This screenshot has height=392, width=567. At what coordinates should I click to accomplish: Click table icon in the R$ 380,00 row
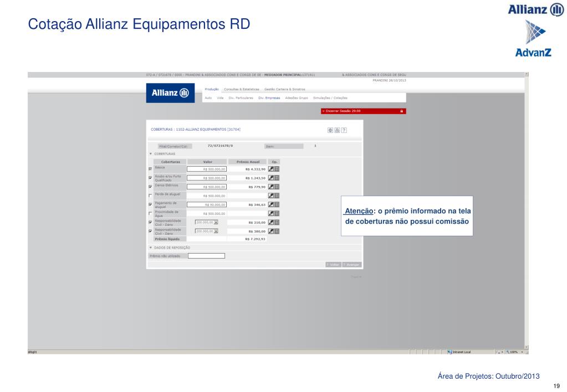click(x=277, y=231)
